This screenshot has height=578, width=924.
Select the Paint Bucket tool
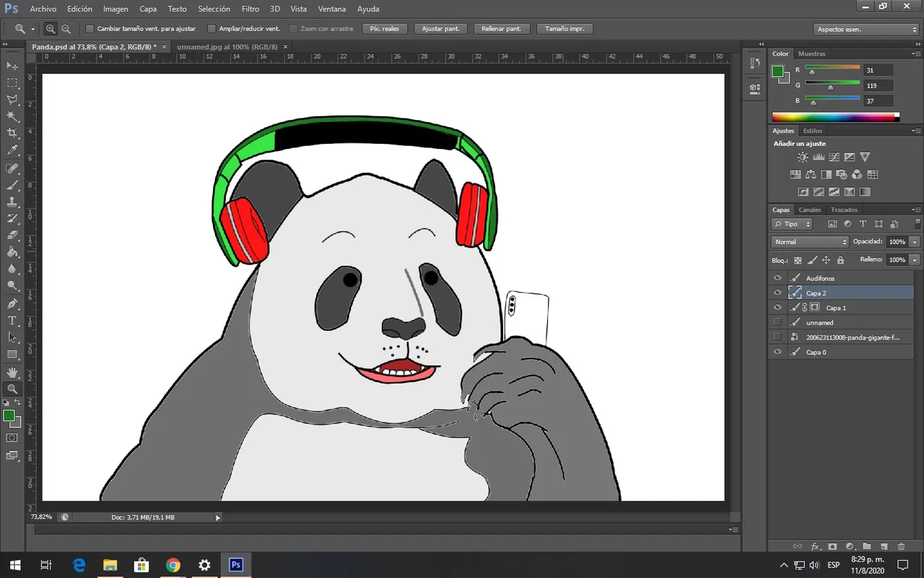pyautogui.click(x=12, y=252)
